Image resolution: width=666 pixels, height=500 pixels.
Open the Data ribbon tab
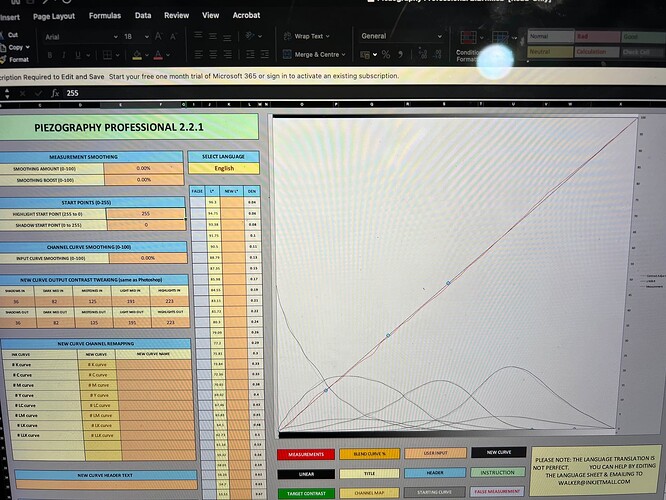pyautogui.click(x=143, y=15)
